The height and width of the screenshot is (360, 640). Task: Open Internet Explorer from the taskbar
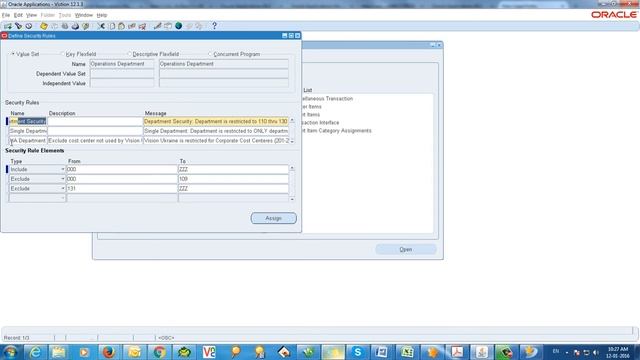35,352
